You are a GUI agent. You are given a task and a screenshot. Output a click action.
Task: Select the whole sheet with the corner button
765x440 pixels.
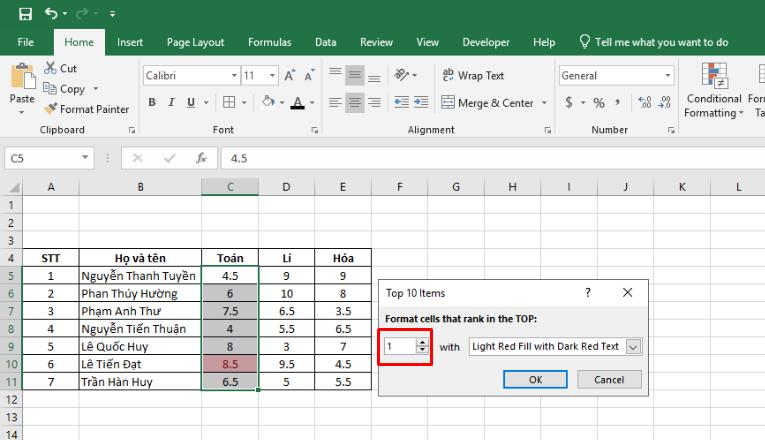14,187
